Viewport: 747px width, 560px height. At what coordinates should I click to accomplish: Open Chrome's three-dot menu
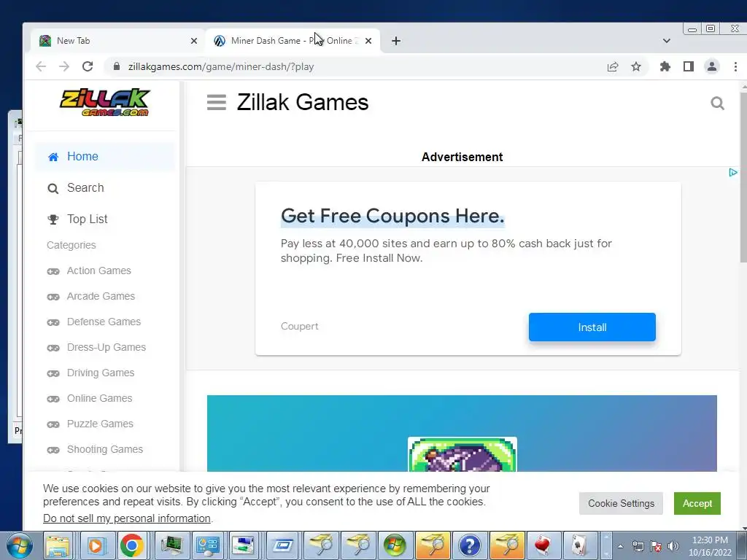click(735, 66)
